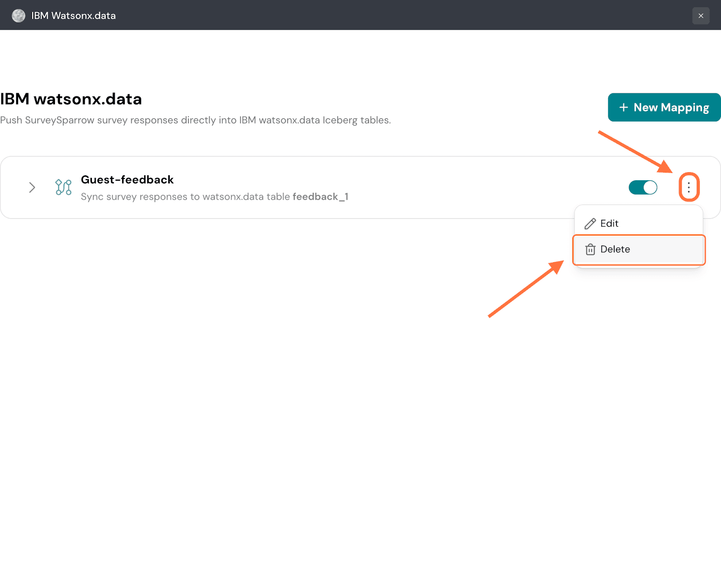The height and width of the screenshot is (588, 721).
Task: Click the IBM watsonx.data page heading
Action: pos(71,99)
